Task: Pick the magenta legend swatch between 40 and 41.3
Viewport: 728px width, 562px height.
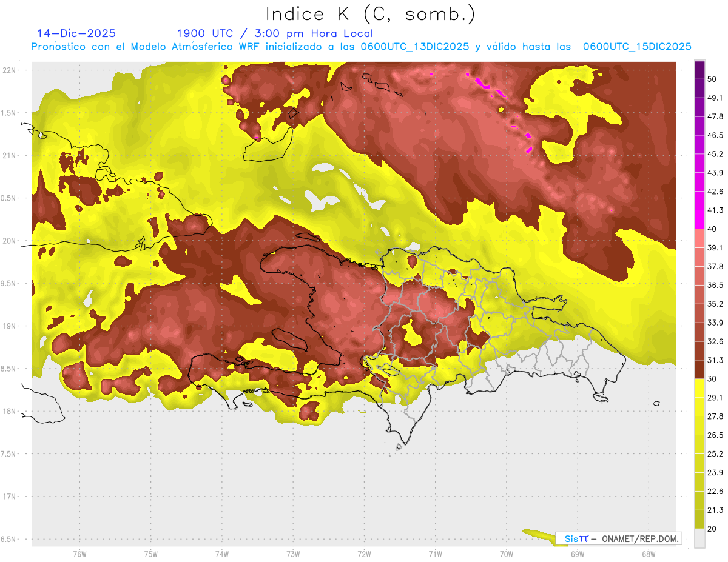Action: click(x=699, y=219)
